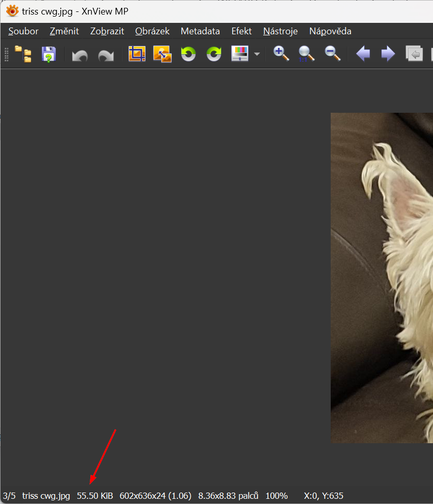Zoom out of the image
The image size is (433, 504).
pos(332,54)
